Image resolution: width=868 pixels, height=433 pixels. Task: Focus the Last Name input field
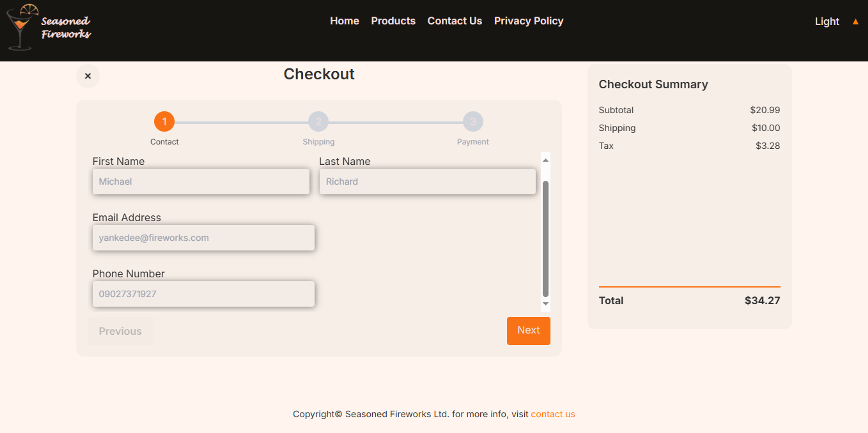428,181
